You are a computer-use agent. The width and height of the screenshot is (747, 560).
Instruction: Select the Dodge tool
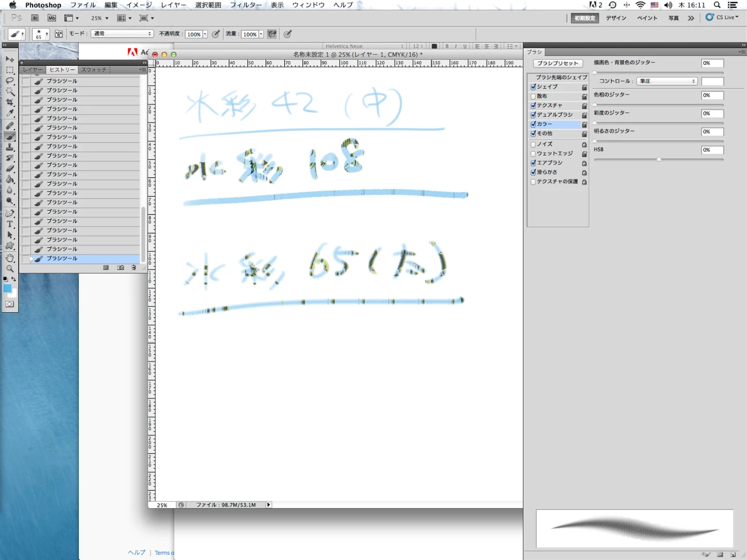pyautogui.click(x=10, y=201)
